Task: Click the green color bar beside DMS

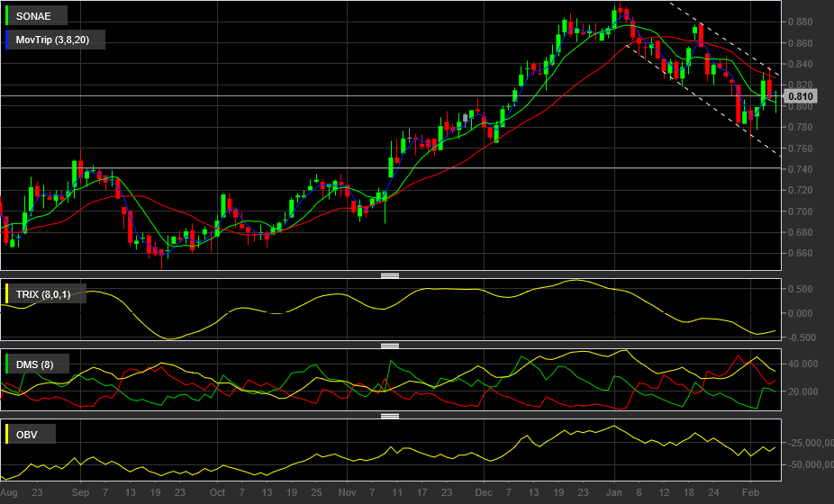Action: [7, 364]
